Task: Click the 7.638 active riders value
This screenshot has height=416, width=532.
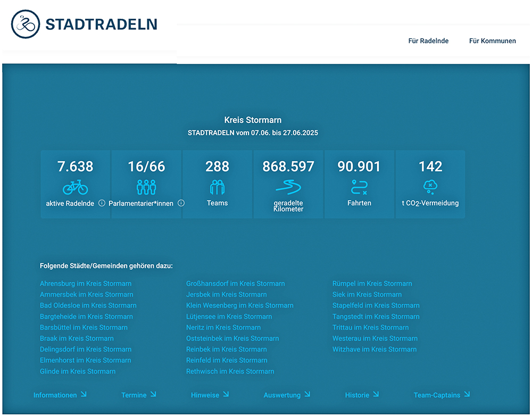Action: [x=76, y=167]
